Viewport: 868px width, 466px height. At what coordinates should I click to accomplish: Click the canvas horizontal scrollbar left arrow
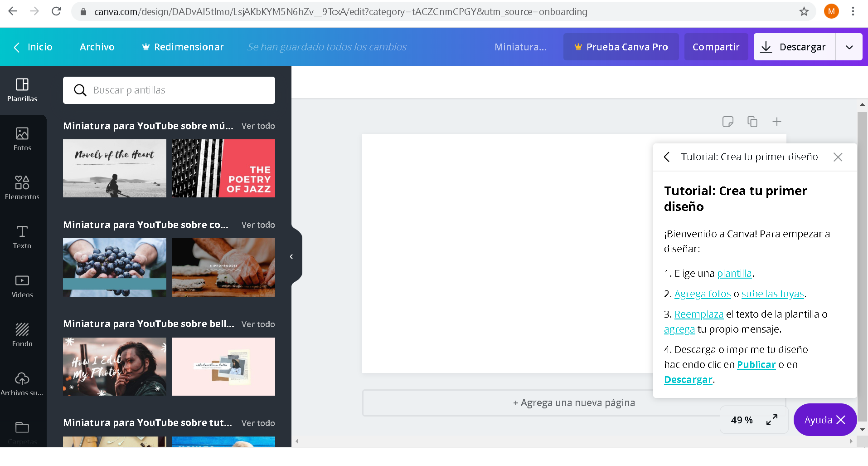(297, 441)
